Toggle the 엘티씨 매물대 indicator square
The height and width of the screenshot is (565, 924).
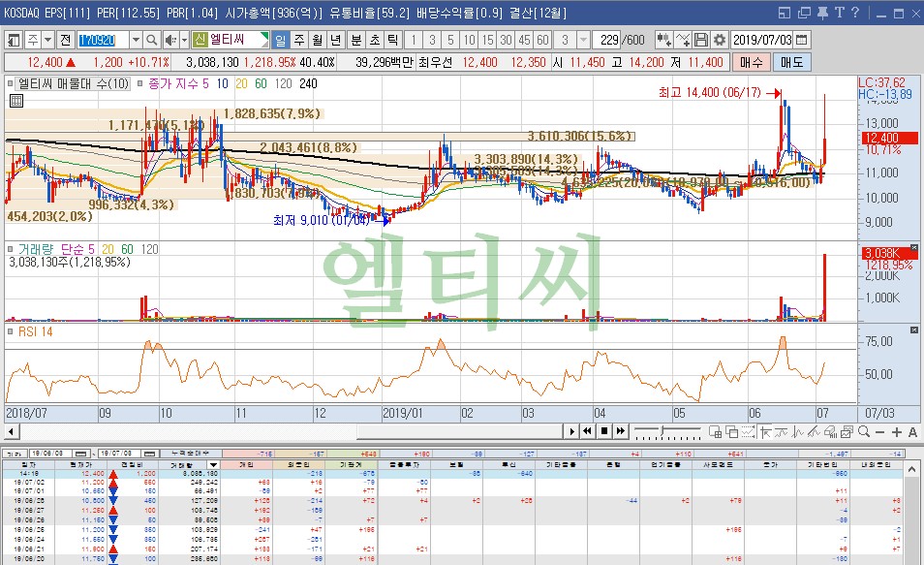pyautogui.click(x=10, y=83)
